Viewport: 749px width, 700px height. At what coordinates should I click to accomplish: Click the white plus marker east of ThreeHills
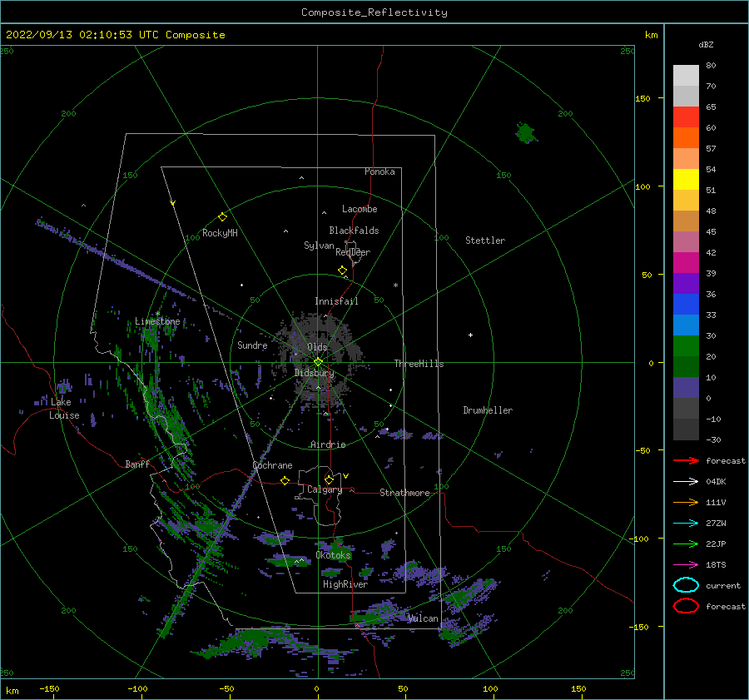coord(470,335)
